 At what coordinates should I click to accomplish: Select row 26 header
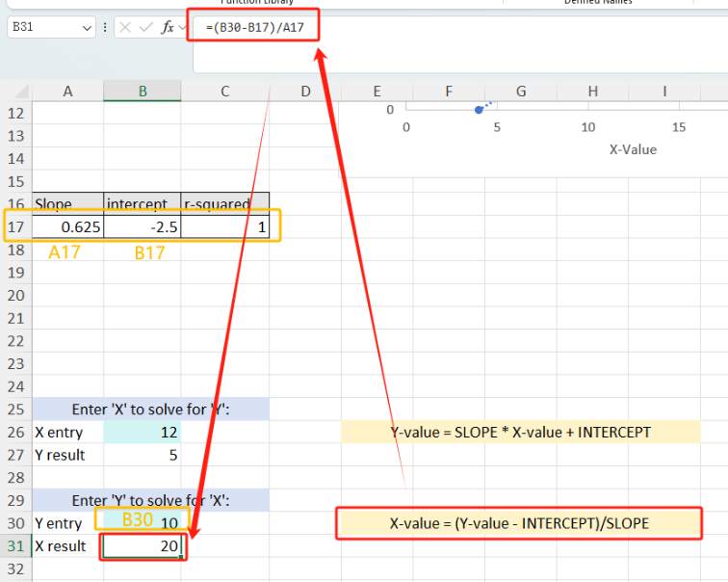click(15, 433)
